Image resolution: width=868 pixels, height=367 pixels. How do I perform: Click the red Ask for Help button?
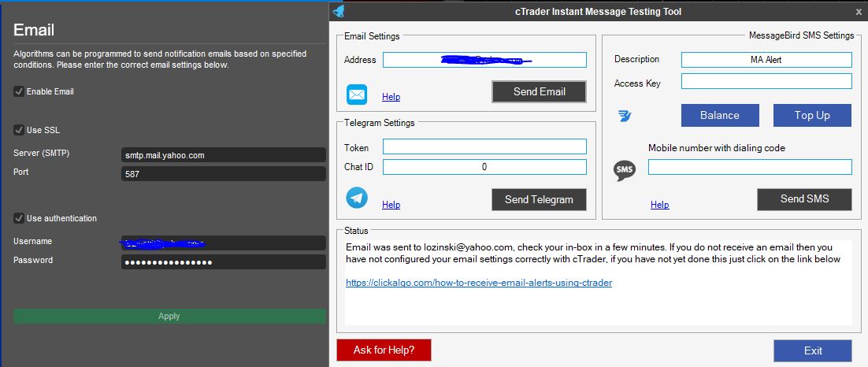tap(384, 350)
